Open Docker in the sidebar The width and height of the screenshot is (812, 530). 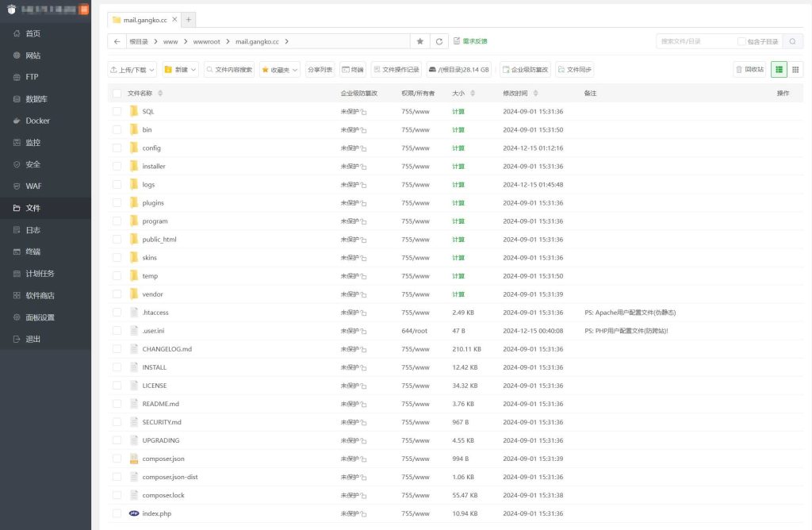37,121
